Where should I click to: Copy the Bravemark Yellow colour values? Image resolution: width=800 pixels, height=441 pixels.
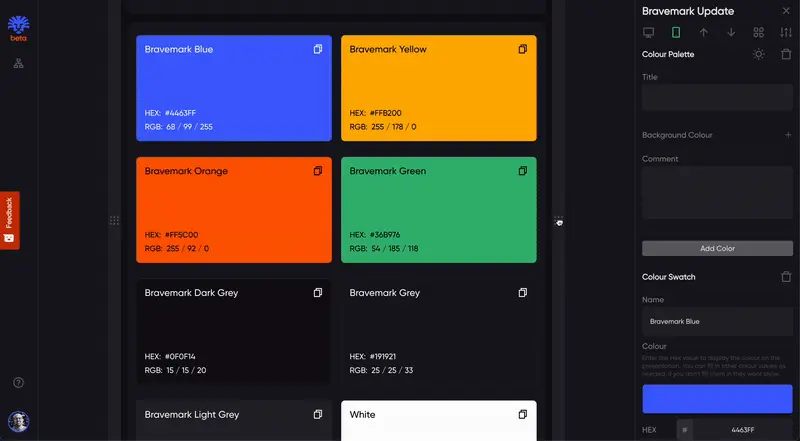click(x=522, y=49)
